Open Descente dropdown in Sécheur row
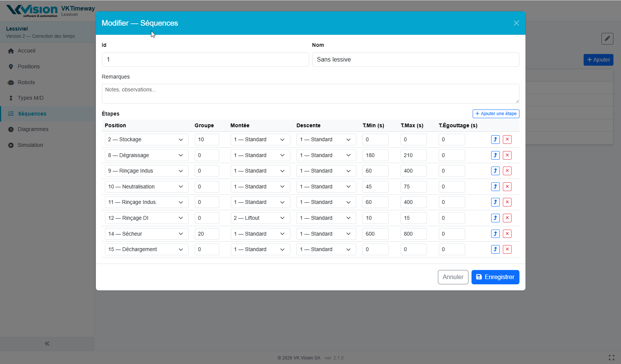 (x=326, y=234)
